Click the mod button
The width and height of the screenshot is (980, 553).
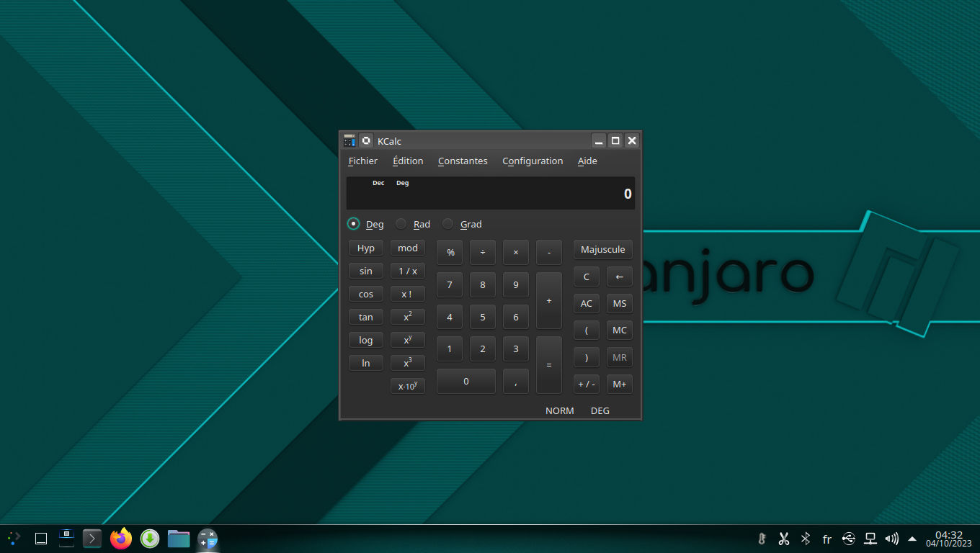coord(408,248)
